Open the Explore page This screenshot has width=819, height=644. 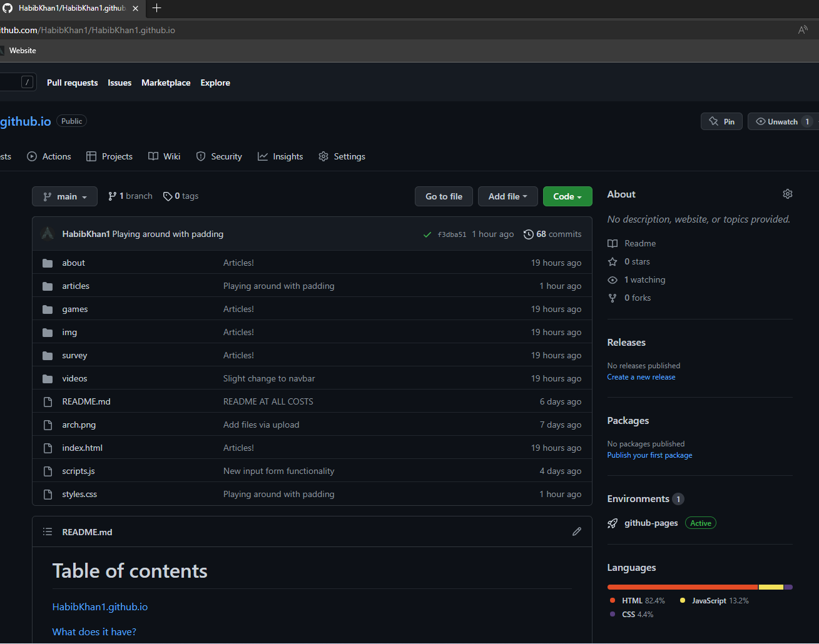215,83
